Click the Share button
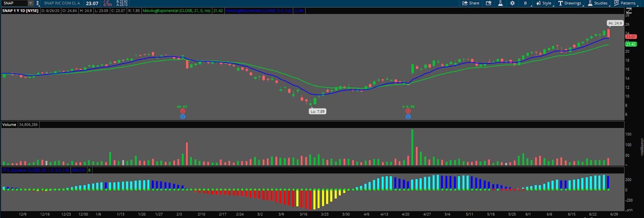 (x=471, y=3)
